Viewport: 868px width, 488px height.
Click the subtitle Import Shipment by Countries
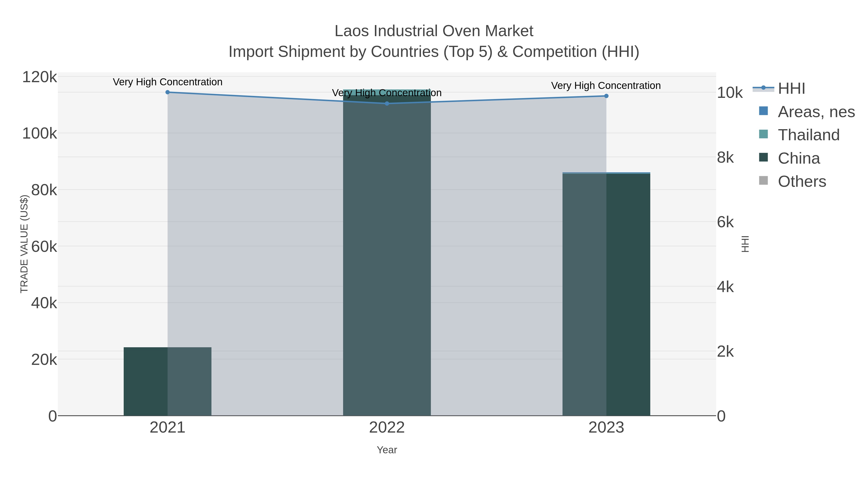[434, 52]
